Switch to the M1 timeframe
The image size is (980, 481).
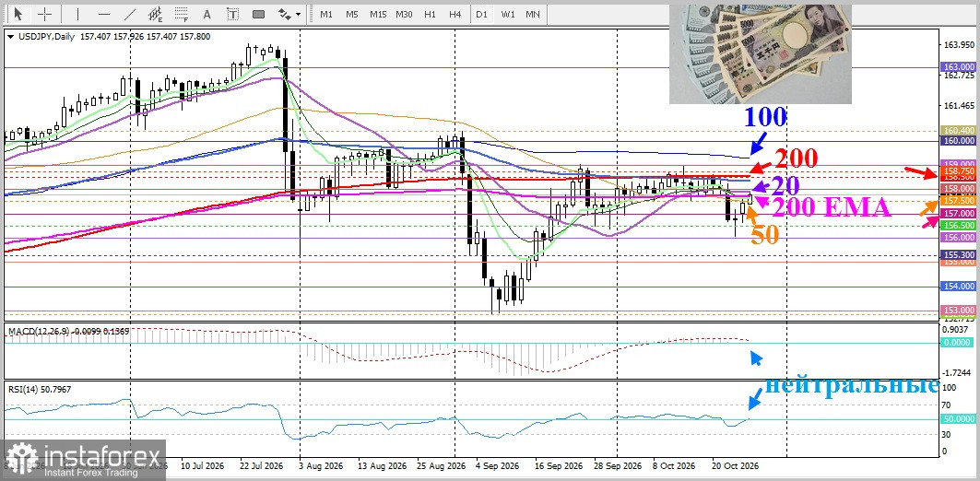coord(326,14)
